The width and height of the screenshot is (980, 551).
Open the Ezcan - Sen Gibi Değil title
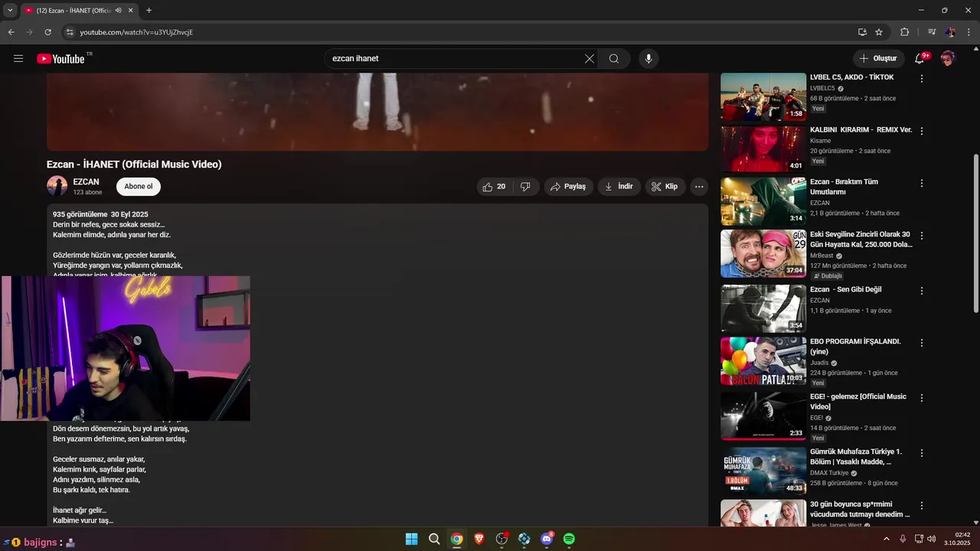pyautogui.click(x=846, y=290)
